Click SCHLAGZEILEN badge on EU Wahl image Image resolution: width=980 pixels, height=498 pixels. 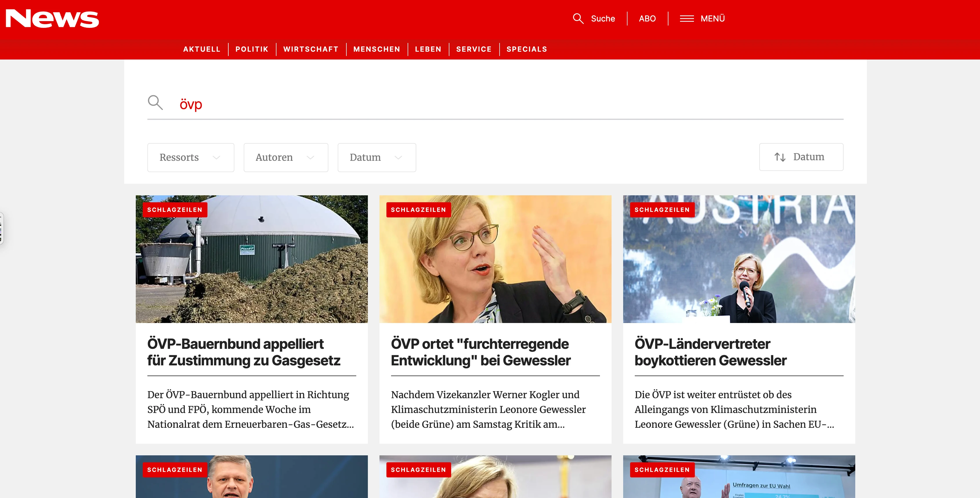tap(662, 470)
